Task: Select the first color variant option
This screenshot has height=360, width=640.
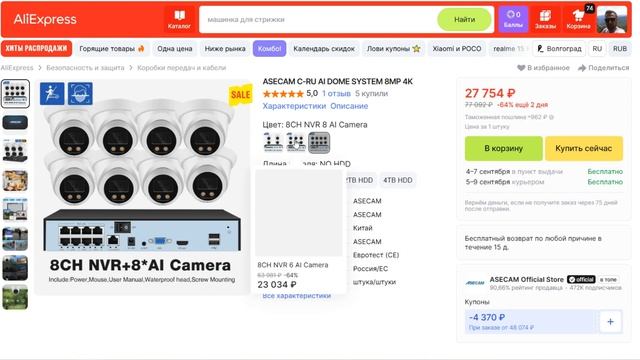Action: click(x=273, y=142)
